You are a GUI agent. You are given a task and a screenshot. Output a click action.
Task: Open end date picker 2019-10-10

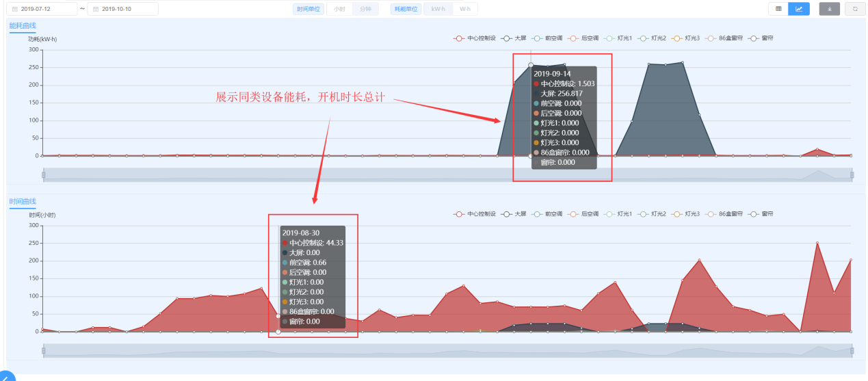[x=126, y=9]
